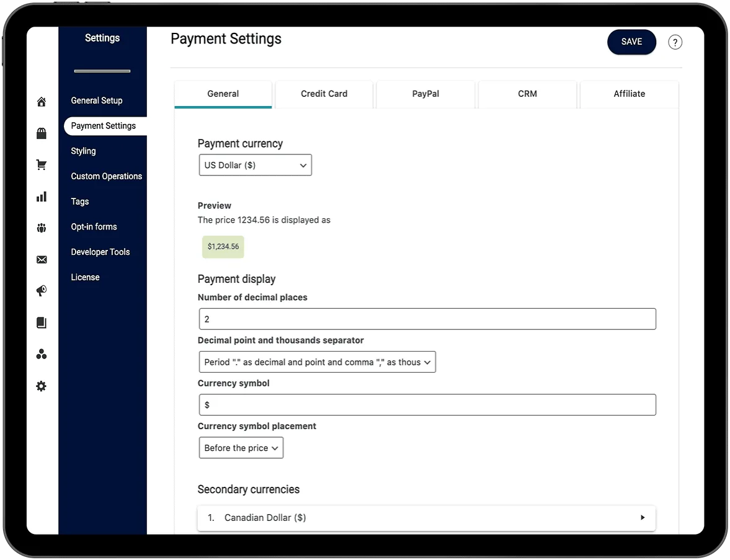This screenshot has width=730, height=560.
Task: Go to Developer Tools settings
Action: tap(100, 252)
